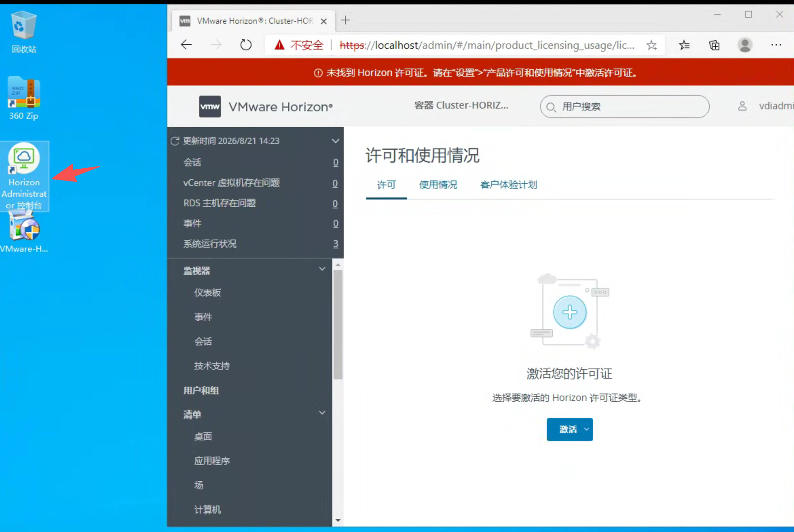Open the 用户和组 menu item
Viewport: 794px width, 532px height.
coord(201,390)
